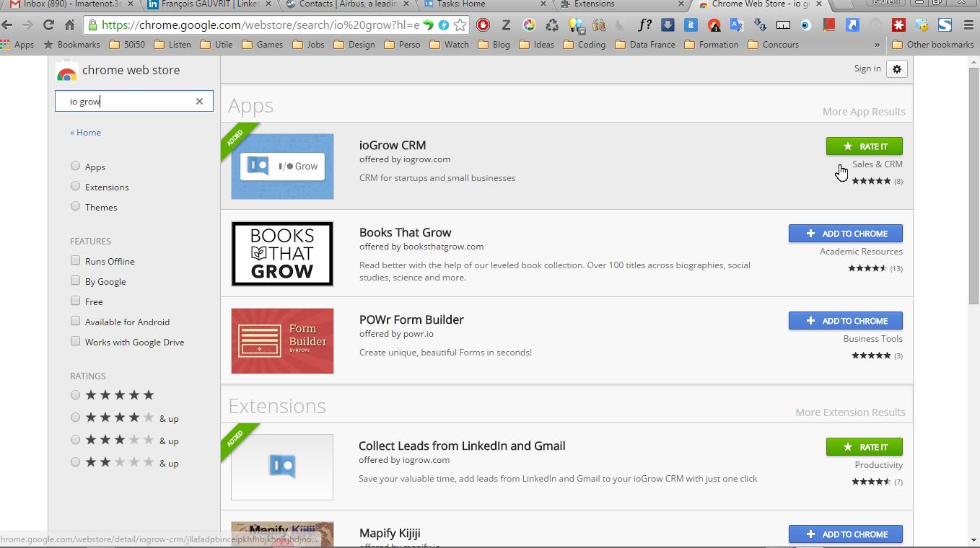The width and height of the screenshot is (980, 548).
Task: Open the red asterisk extension icon
Action: point(898,25)
